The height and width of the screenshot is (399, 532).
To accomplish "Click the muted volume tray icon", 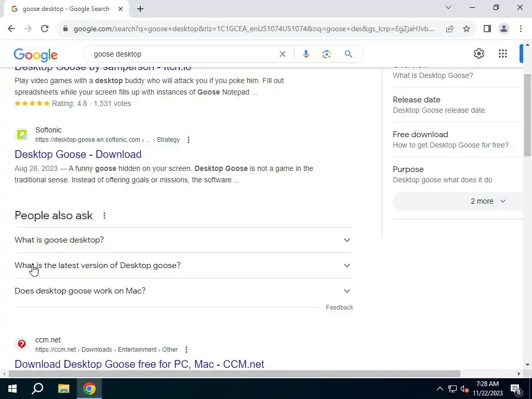I will (464, 389).
